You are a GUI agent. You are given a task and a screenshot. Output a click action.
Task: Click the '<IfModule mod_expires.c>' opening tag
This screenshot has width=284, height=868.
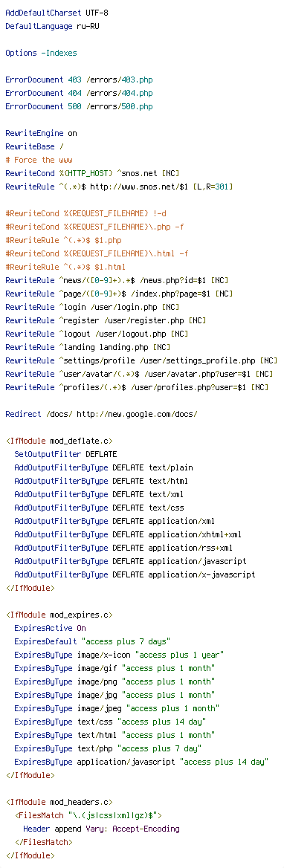click(59, 615)
